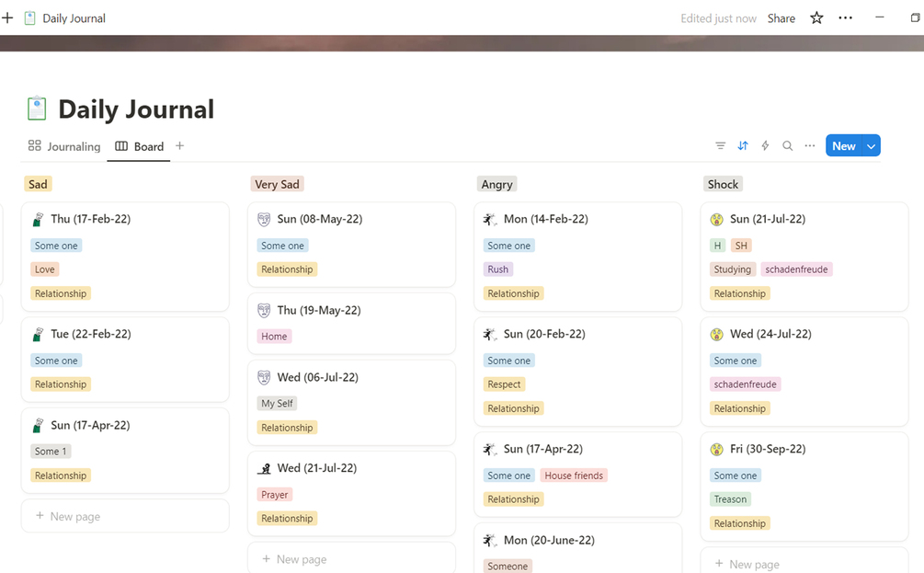
Task: Click the Some one tag on the Fri (30-Sep-22) card
Action: [x=736, y=476]
